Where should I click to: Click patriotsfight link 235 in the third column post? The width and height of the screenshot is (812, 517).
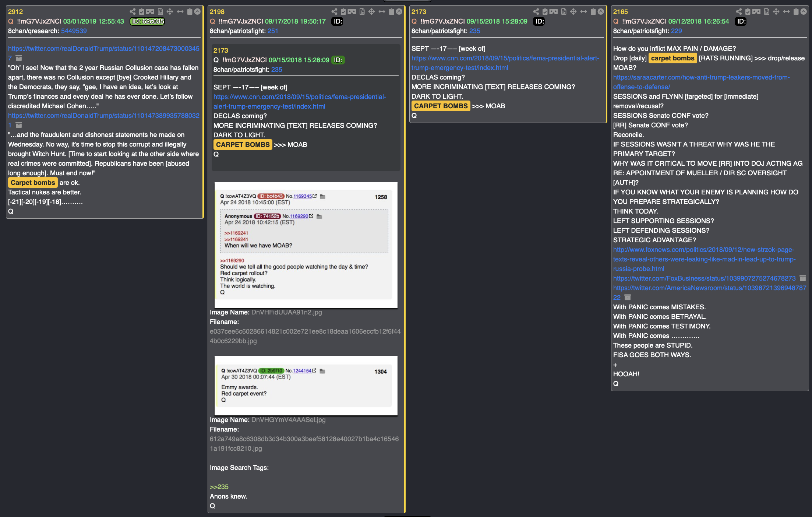pos(474,31)
